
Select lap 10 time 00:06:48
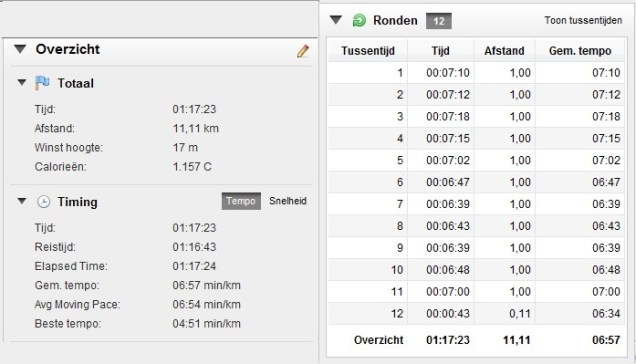click(448, 270)
